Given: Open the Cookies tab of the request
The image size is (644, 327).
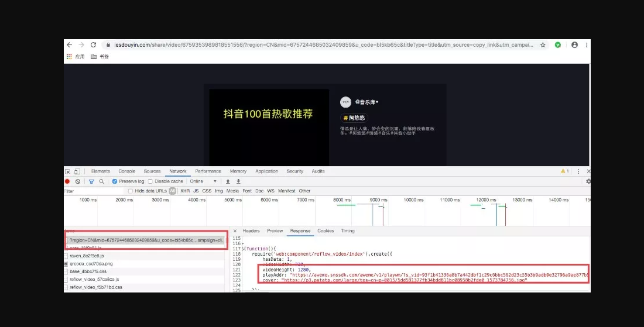Looking at the screenshot, I should pos(326,231).
